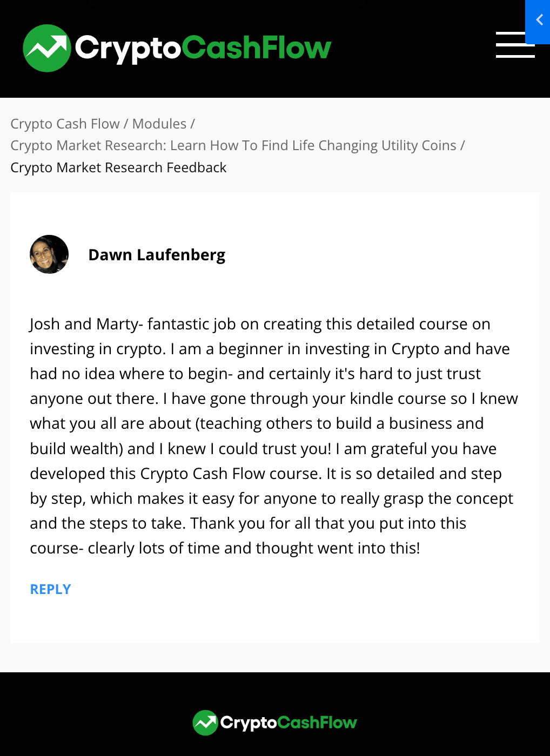Click the footer green "CashFlow" wordmark
550x756 pixels.
pyautogui.click(x=317, y=723)
